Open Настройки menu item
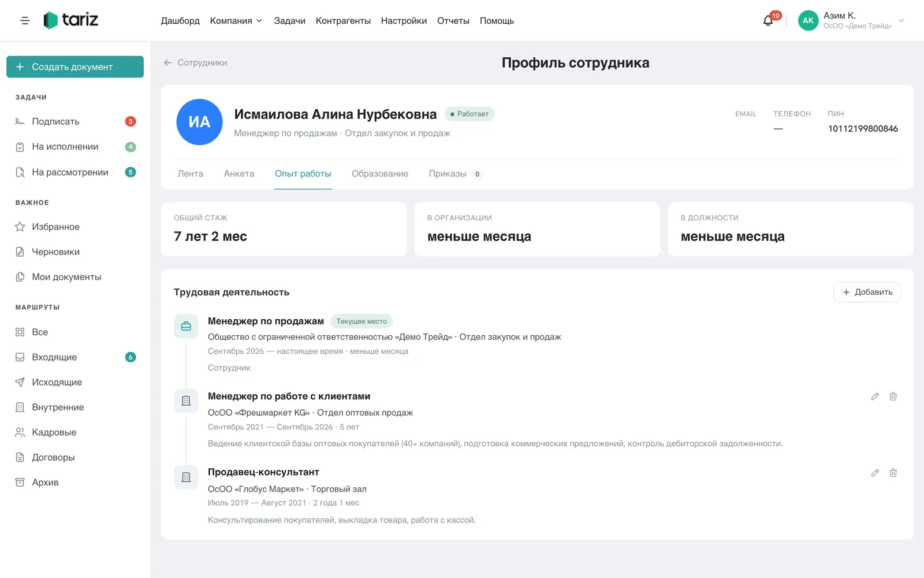Screen dimensions: 924x578 pyautogui.click(x=404, y=21)
